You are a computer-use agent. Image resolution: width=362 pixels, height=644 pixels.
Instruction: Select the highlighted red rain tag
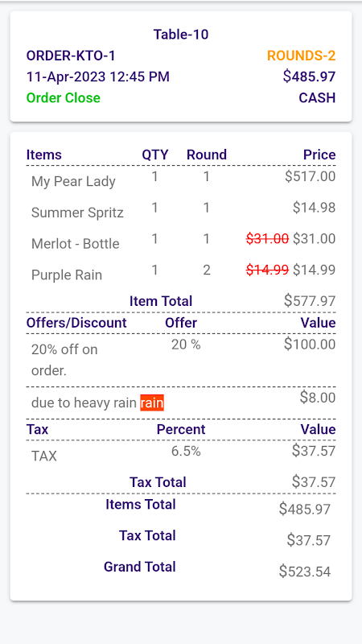pyautogui.click(x=152, y=402)
